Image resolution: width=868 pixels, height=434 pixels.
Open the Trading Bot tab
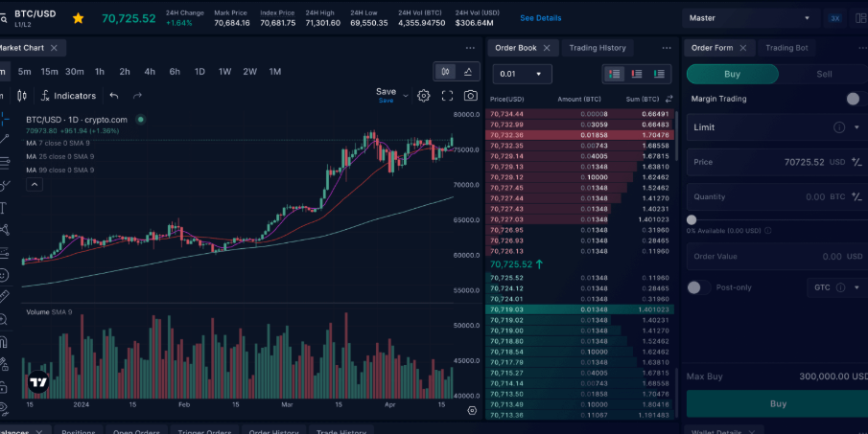point(786,48)
